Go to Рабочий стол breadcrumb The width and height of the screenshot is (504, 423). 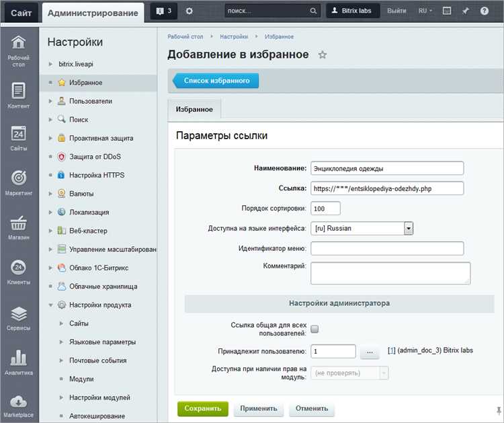pos(185,37)
